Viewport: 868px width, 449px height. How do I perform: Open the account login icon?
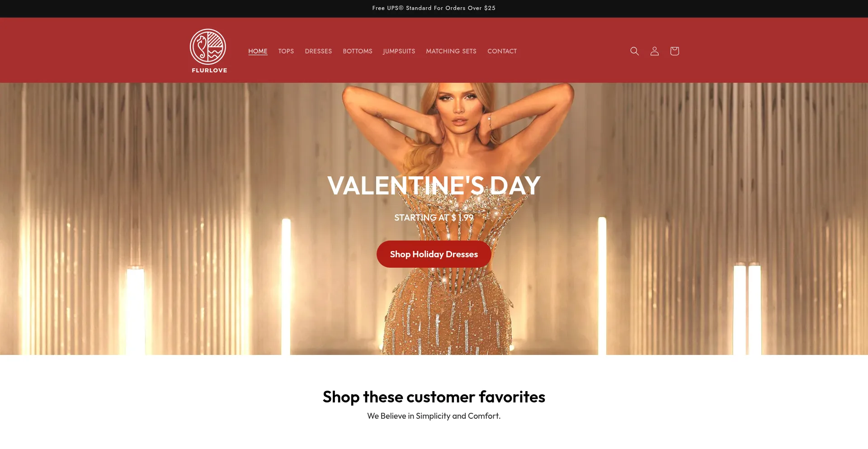(x=654, y=51)
